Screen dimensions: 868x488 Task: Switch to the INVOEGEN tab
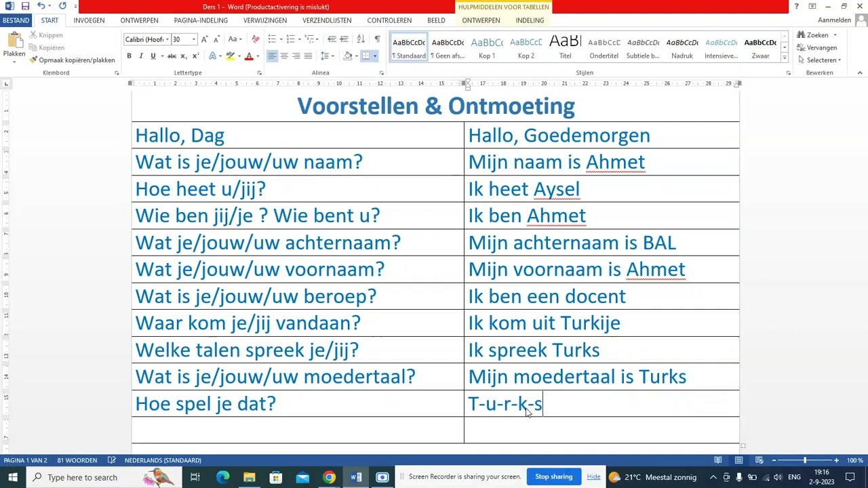click(89, 20)
